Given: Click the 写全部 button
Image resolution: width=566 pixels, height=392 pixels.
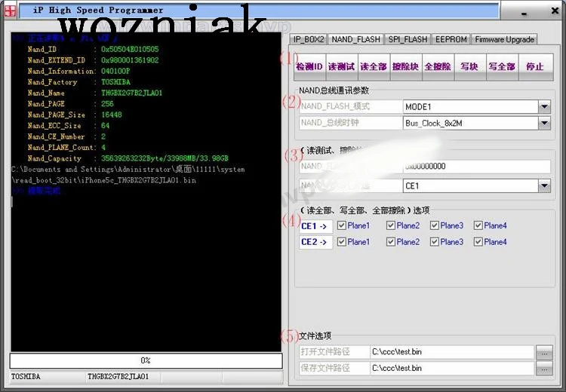Looking at the screenshot, I should coord(502,67).
